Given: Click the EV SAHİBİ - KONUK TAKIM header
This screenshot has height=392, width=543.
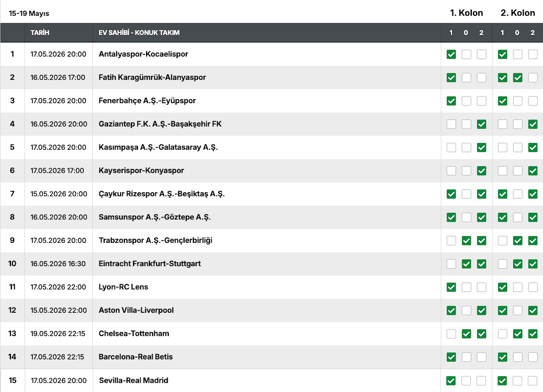Looking at the screenshot, I should 139,33.
